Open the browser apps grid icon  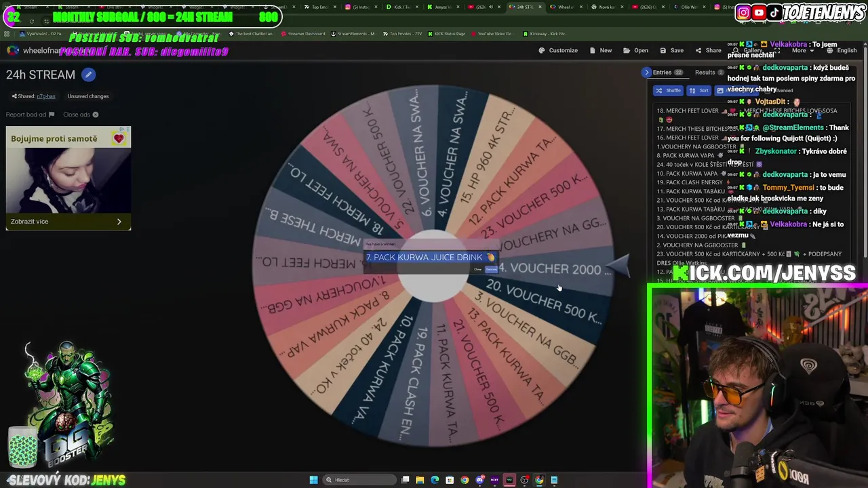[7, 33]
